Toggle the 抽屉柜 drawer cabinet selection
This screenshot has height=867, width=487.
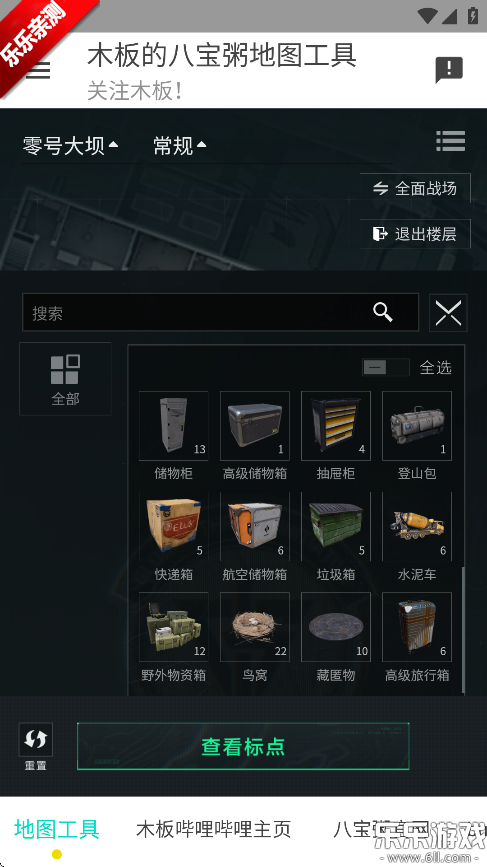(336, 436)
